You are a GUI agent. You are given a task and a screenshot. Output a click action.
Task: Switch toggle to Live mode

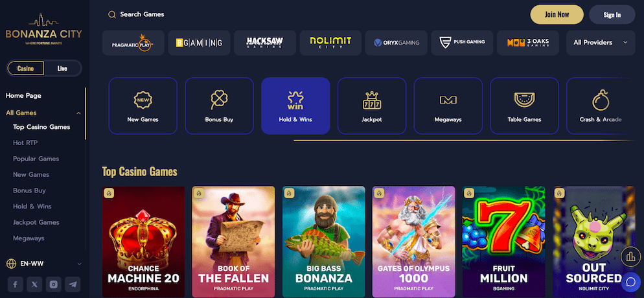(x=62, y=69)
